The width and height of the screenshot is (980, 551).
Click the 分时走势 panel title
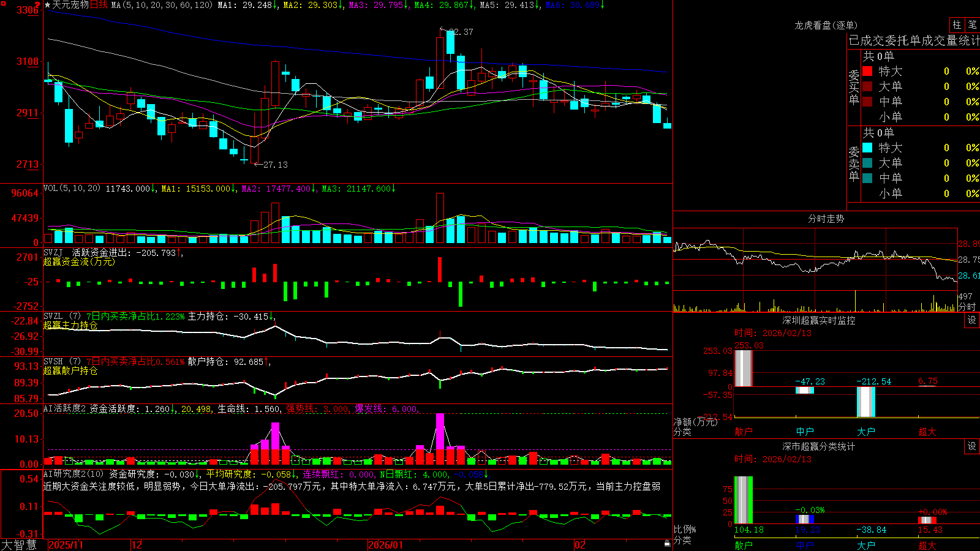(x=826, y=219)
